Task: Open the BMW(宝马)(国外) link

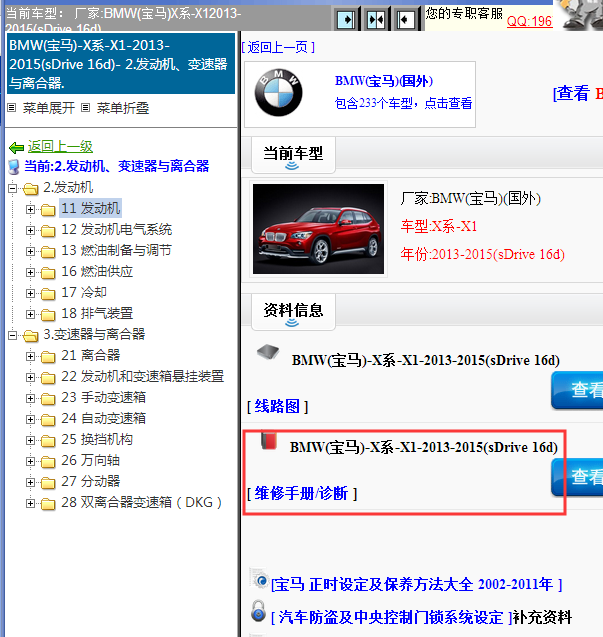Action: click(384, 81)
